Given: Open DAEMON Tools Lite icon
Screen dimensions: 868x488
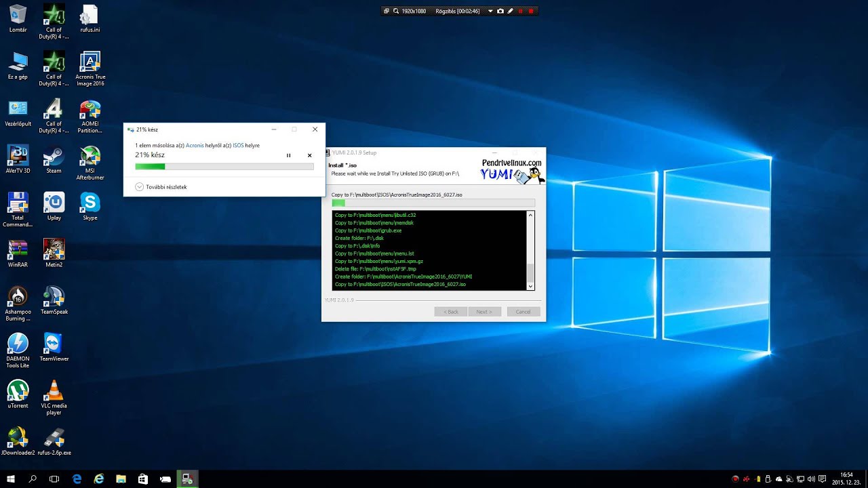Looking at the screenshot, I should 18,350.
